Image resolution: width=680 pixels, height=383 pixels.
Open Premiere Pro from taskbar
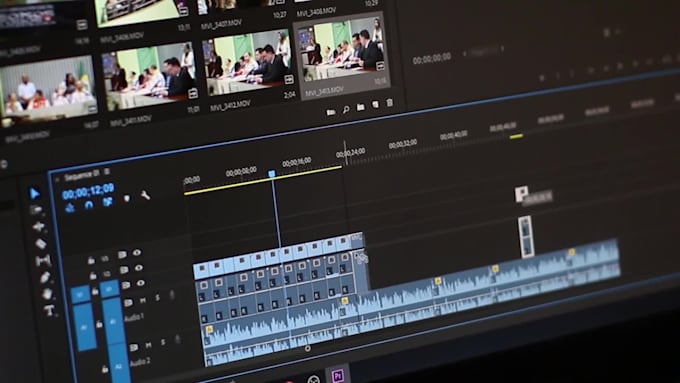pyautogui.click(x=338, y=375)
